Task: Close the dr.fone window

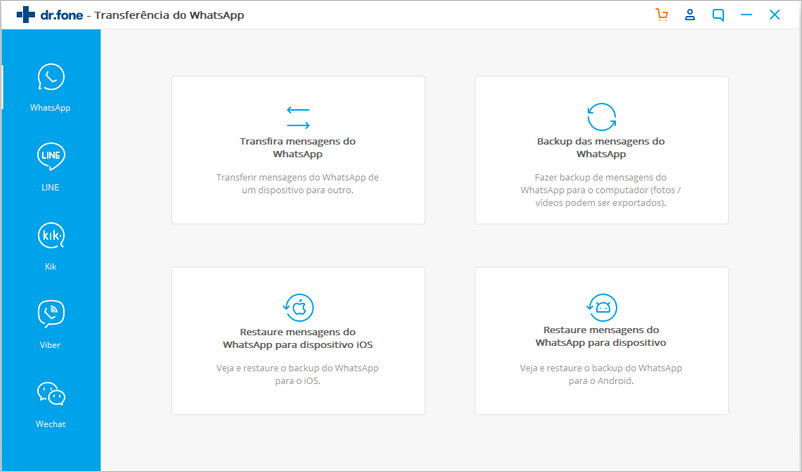Action: pyautogui.click(x=774, y=14)
